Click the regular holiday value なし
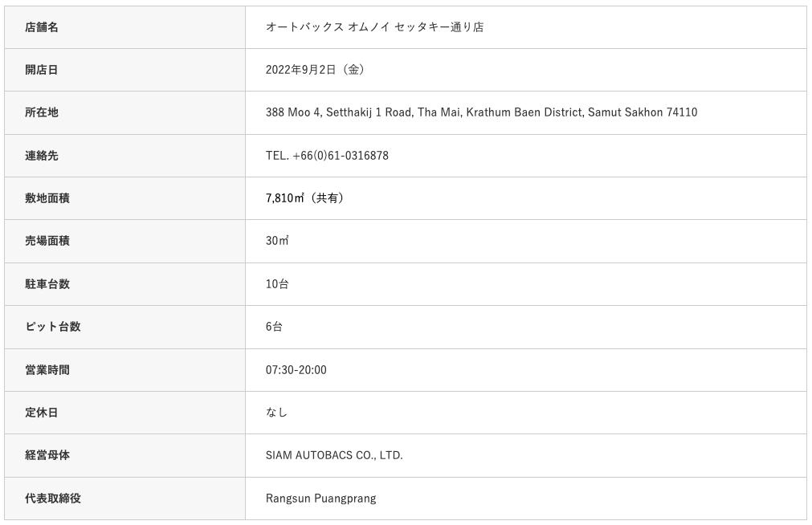812x525 pixels. click(276, 413)
